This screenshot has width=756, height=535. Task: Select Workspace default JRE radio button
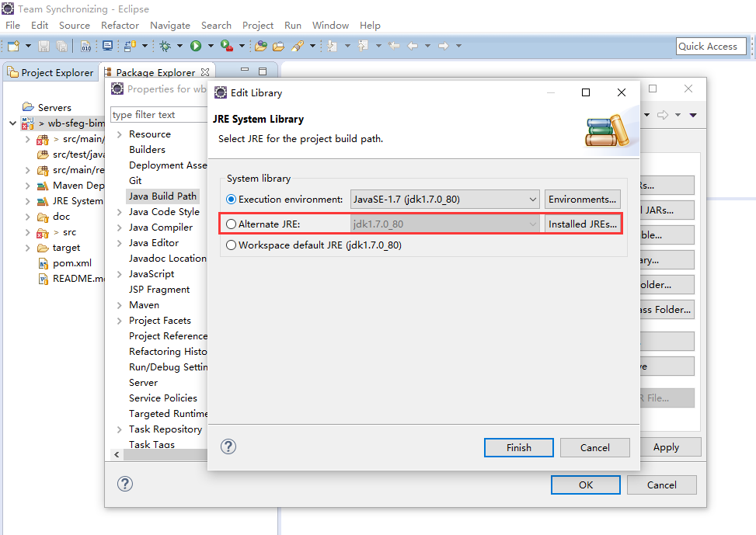[232, 245]
